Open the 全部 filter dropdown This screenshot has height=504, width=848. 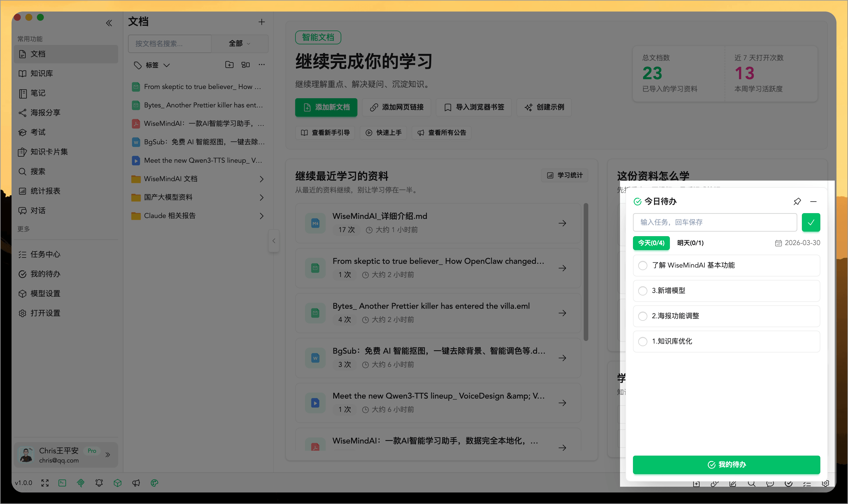tap(239, 43)
